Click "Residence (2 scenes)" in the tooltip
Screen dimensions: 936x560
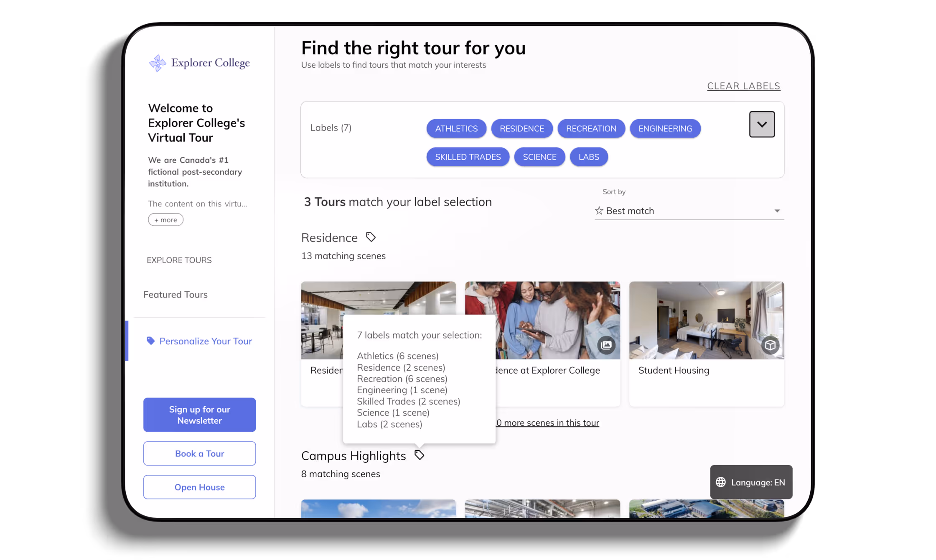(x=401, y=368)
